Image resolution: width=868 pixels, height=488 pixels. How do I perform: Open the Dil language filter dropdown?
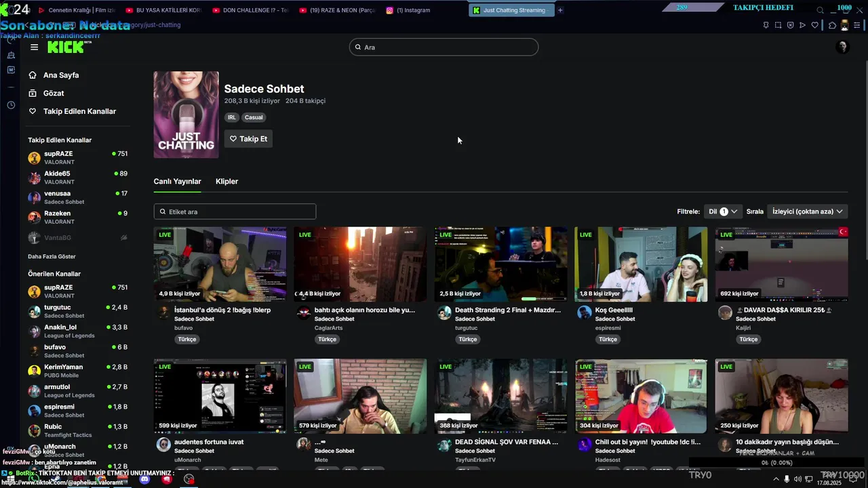click(723, 211)
